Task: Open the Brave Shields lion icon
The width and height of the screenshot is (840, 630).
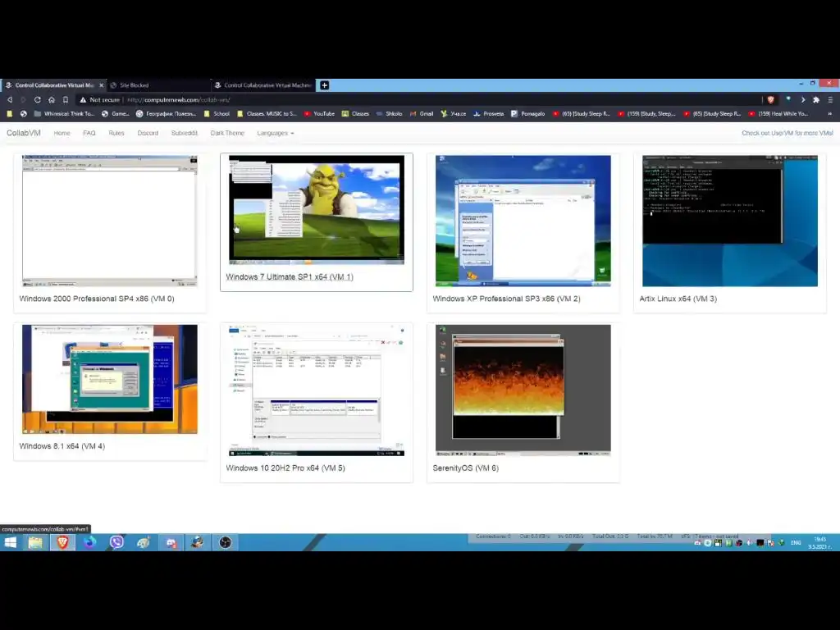Action: (771, 99)
